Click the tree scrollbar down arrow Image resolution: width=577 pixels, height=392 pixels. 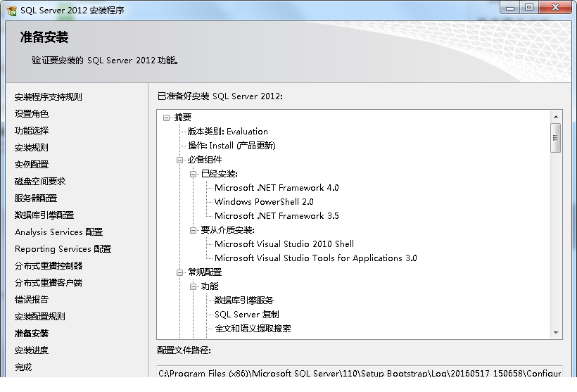pos(556,333)
